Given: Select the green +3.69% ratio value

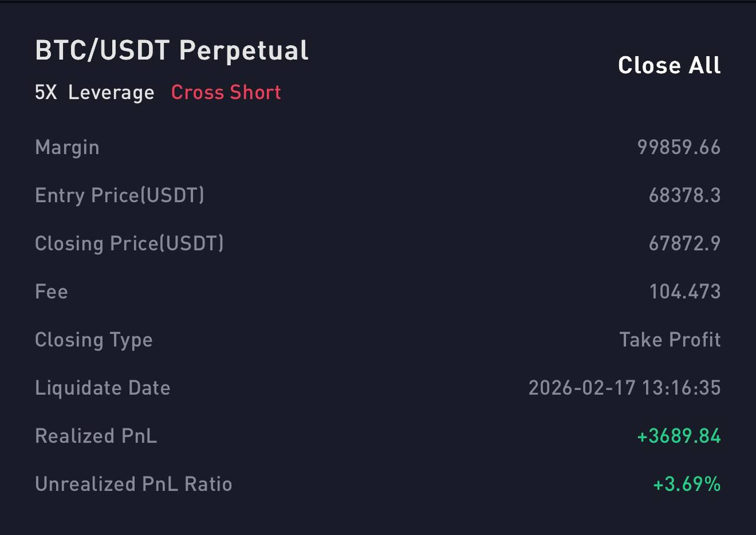Looking at the screenshot, I should click(x=686, y=484).
